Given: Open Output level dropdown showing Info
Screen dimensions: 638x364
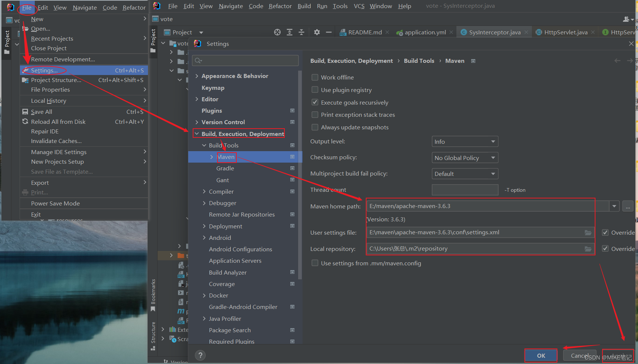Looking at the screenshot, I should click(465, 142).
